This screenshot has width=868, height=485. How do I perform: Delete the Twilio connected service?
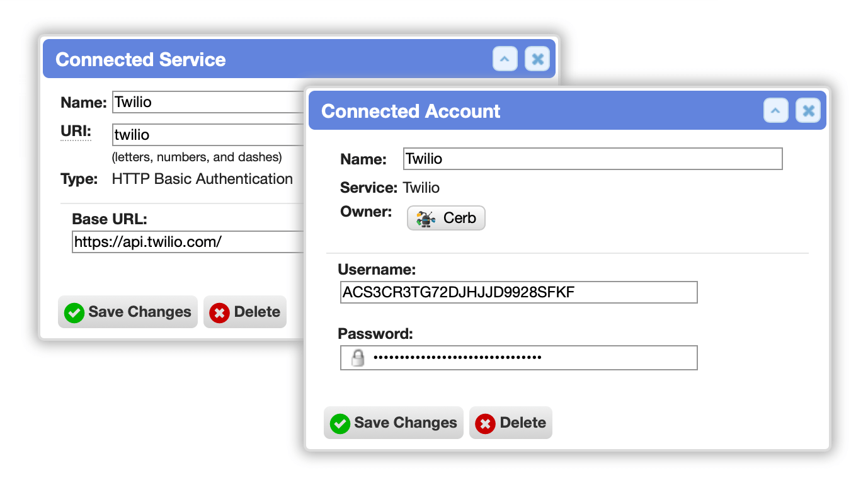pos(245,312)
